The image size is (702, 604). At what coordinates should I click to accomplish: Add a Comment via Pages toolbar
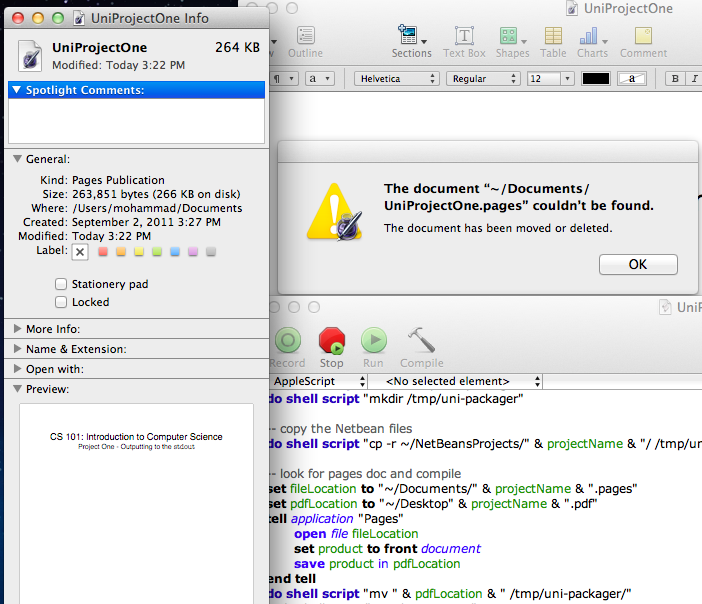pos(643,42)
